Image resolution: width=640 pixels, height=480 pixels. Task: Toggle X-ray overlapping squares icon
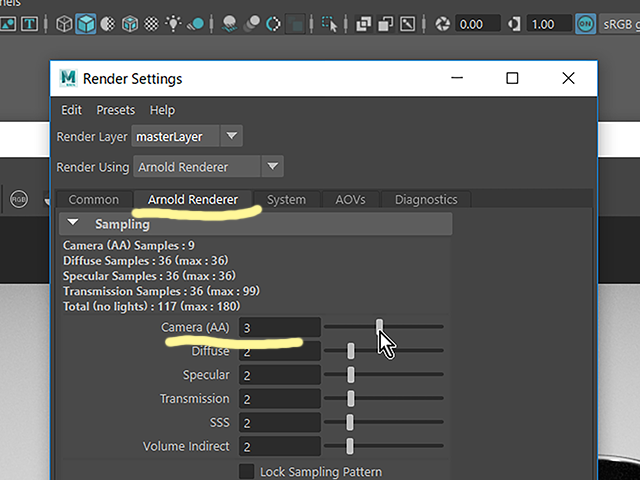363,24
